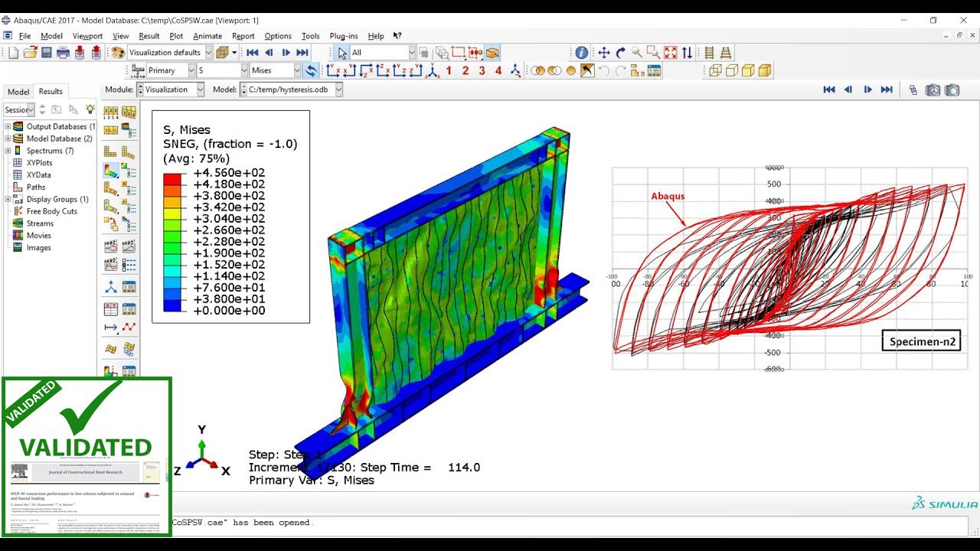Expand the Display Groups tree node

(8, 200)
